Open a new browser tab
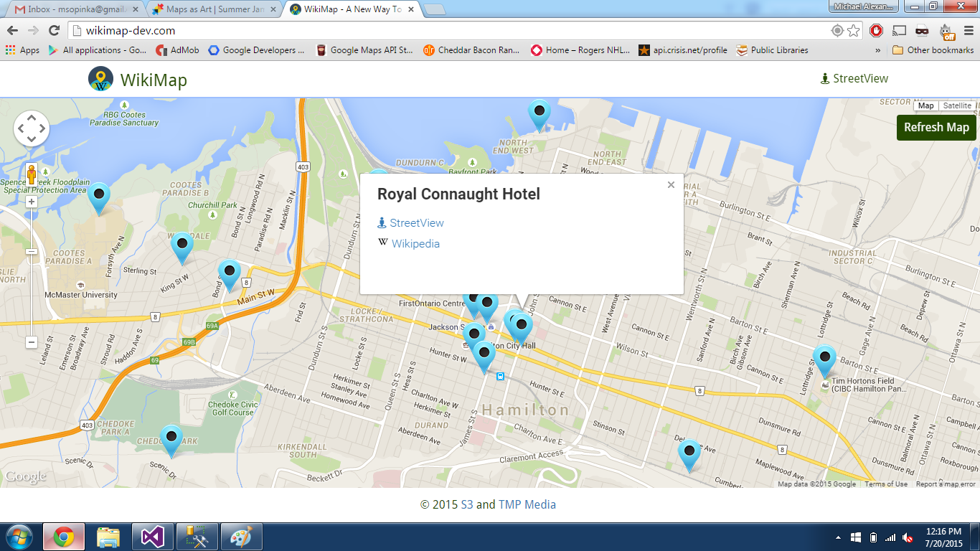Screen dimensions: 980x551 point(435,9)
